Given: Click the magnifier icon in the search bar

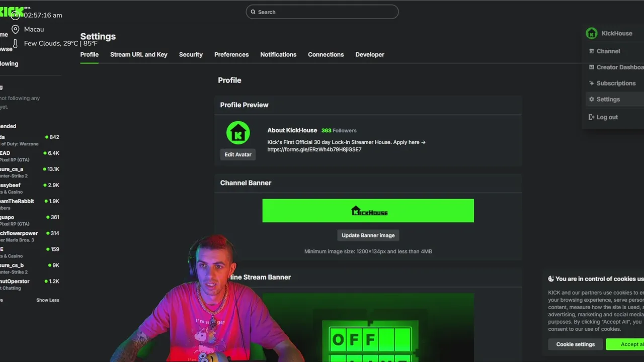Looking at the screenshot, I should pyautogui.click(x=253, y=12).
